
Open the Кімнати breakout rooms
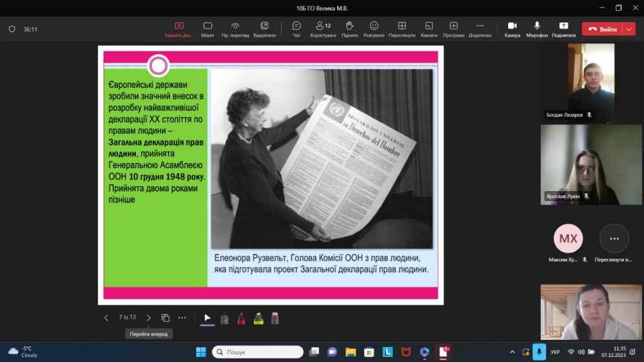point(429,29)
